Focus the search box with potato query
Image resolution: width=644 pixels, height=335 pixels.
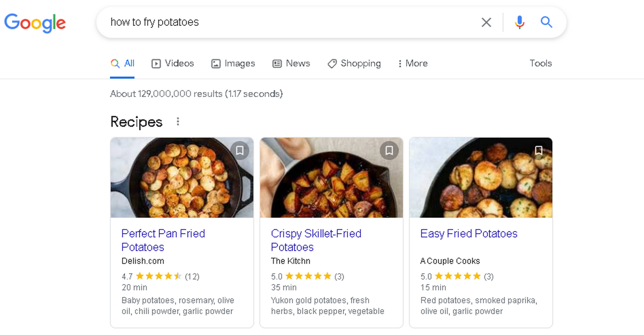290,22
